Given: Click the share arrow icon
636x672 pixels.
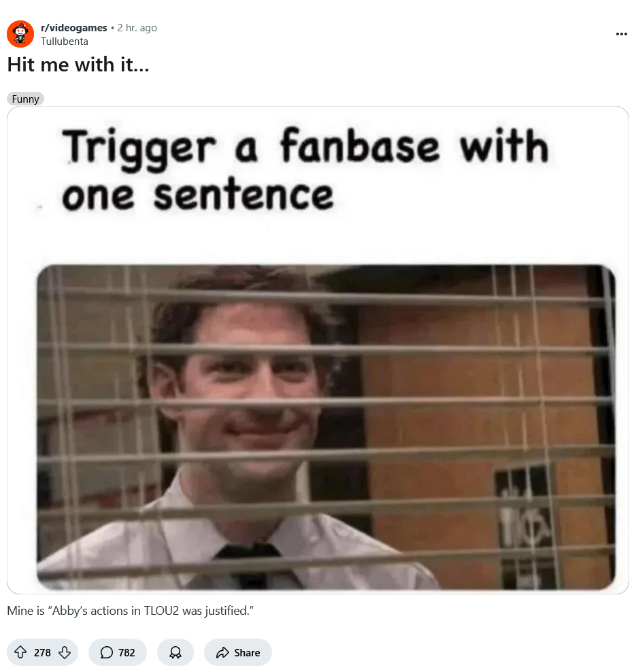Looking at the screenshot, I should point(222,652).
